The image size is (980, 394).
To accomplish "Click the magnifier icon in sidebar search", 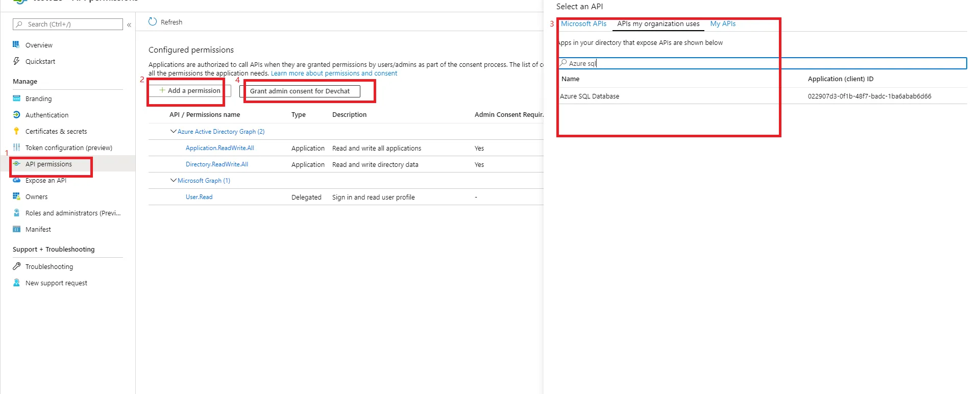I will pyautogui.click(x=19, y=24).
